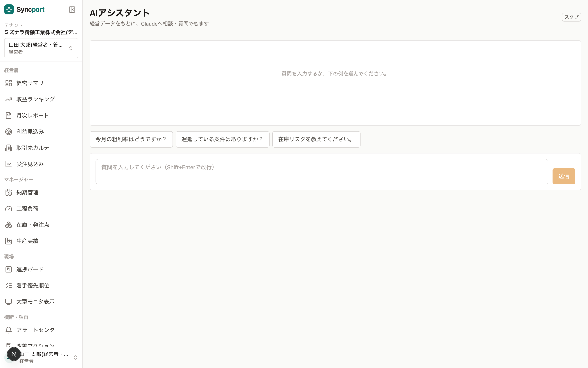Screen dimensions: 588x368
Task: Click the アラートセンター bell icon
Action: [x=8, y=330]
